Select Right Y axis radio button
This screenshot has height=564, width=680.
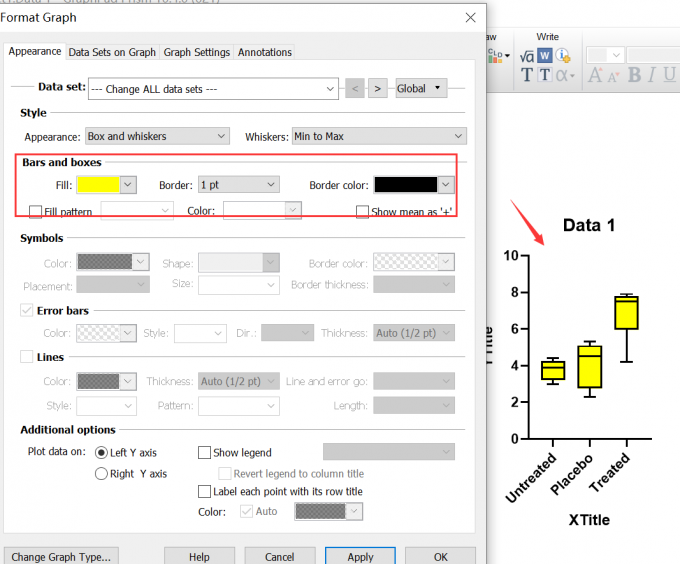101,473
